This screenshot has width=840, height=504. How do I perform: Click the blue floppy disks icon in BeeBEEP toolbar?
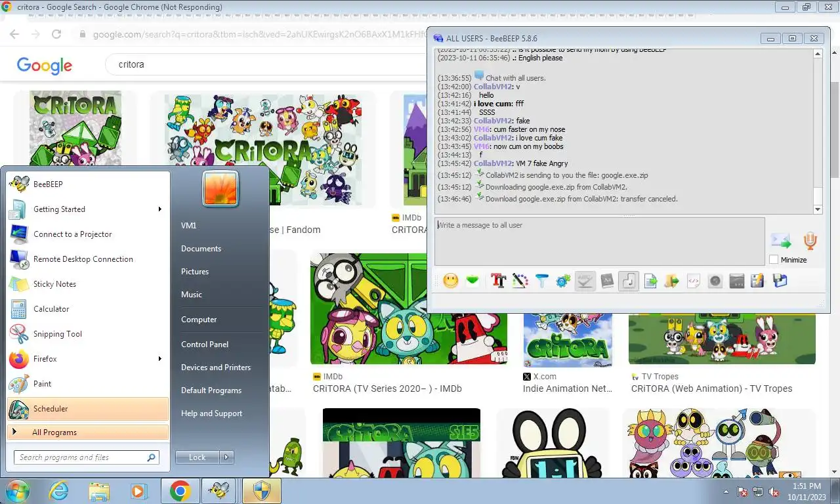780,281
